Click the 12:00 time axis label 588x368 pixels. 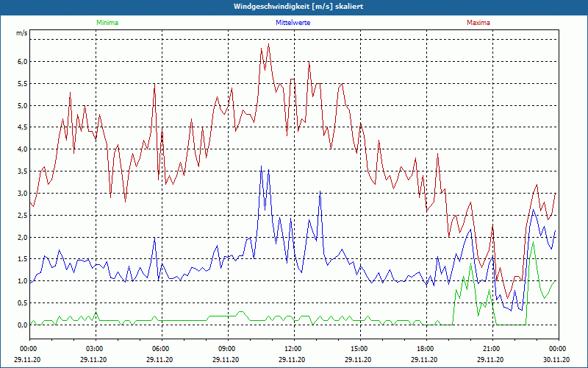pos(292,349)
